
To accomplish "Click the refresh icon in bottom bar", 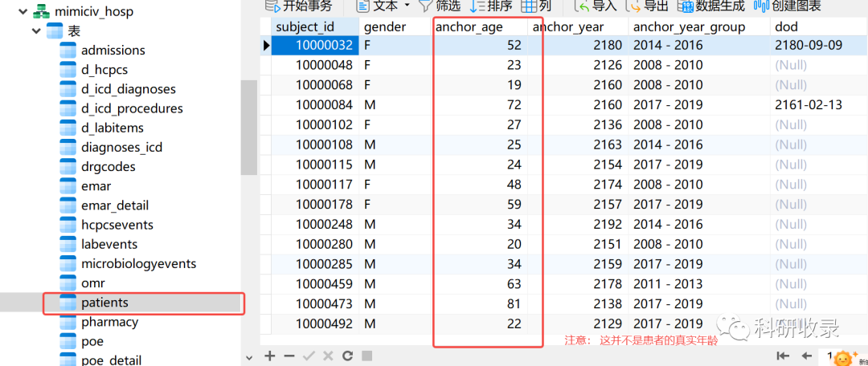I will tap(348, 356).
